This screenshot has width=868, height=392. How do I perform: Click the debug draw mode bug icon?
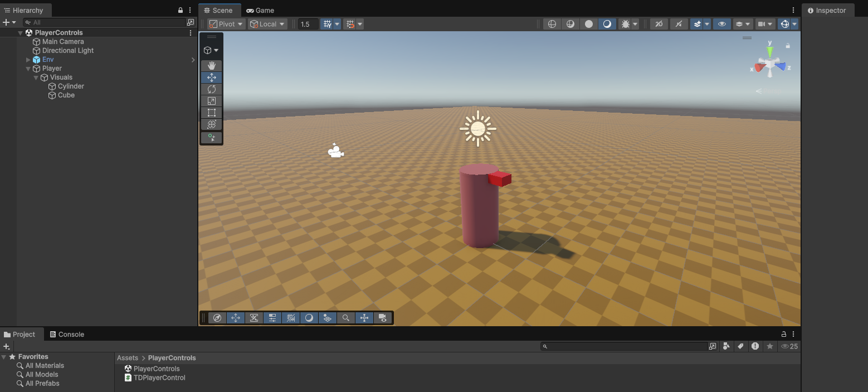pyautogui.click(x=625, y=24)
